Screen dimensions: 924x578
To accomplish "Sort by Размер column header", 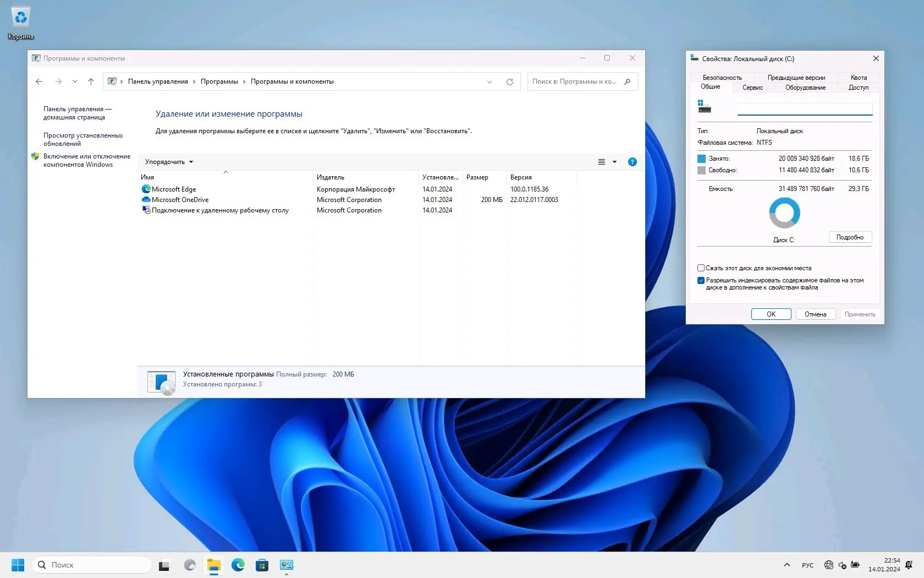I will [485, 177].
